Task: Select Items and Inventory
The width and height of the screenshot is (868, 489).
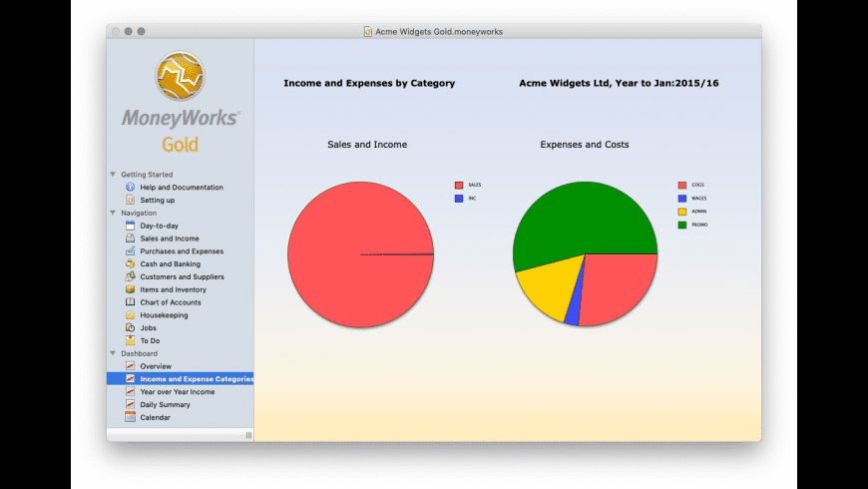Action: coord(173,289)
